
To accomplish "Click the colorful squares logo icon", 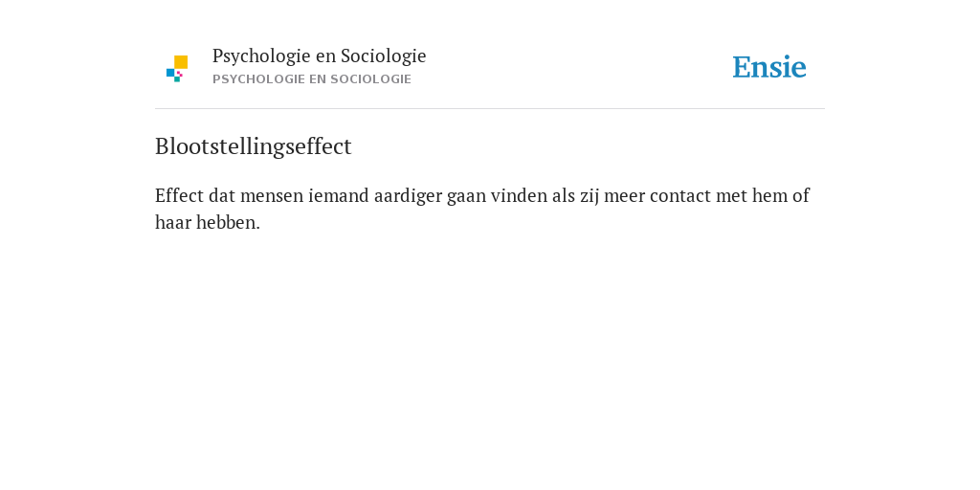I will pos(177,69).
